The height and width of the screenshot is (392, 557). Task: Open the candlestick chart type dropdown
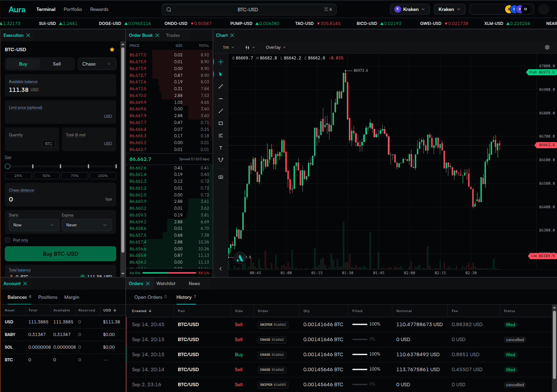tap(250, 47)
